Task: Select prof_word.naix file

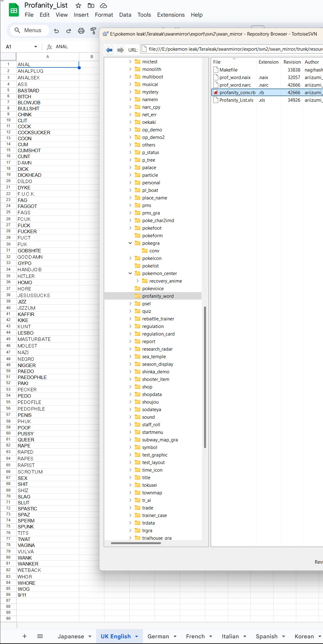Action: point(235,78)
